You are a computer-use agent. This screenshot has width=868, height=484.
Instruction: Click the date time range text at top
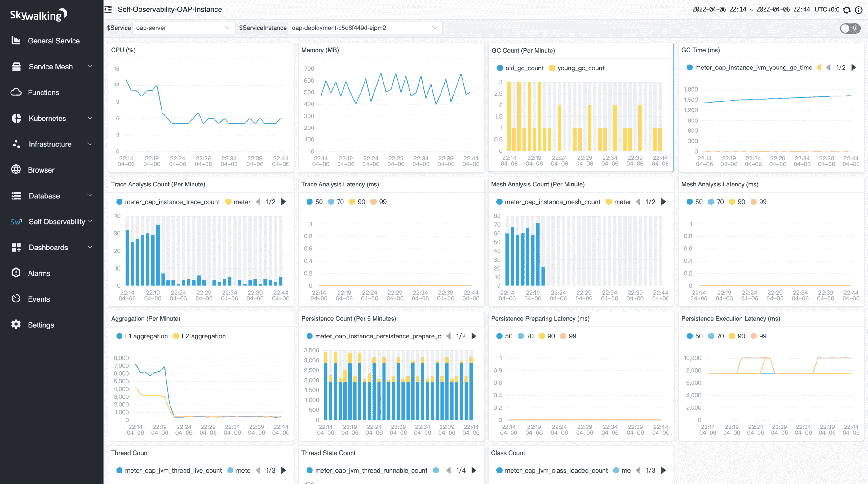(751, 9)
